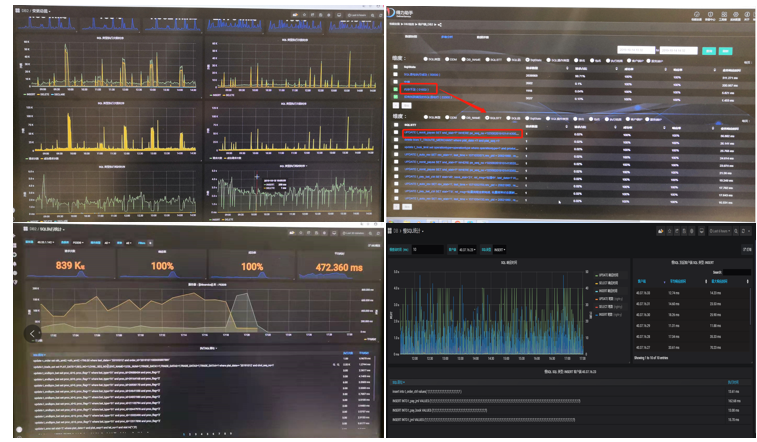Viewport: 757px width, 442px height.
Task: Click 839 K stat panel value
Action: (x=70, y=265)
